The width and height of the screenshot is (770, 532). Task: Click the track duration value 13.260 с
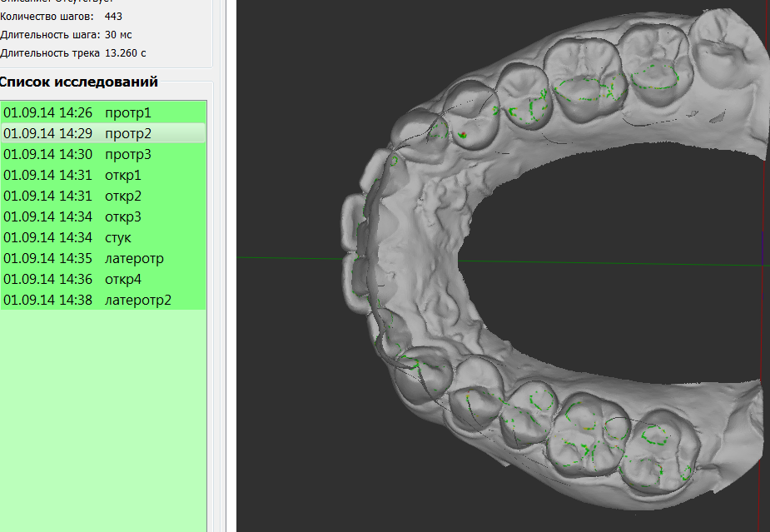125,53
